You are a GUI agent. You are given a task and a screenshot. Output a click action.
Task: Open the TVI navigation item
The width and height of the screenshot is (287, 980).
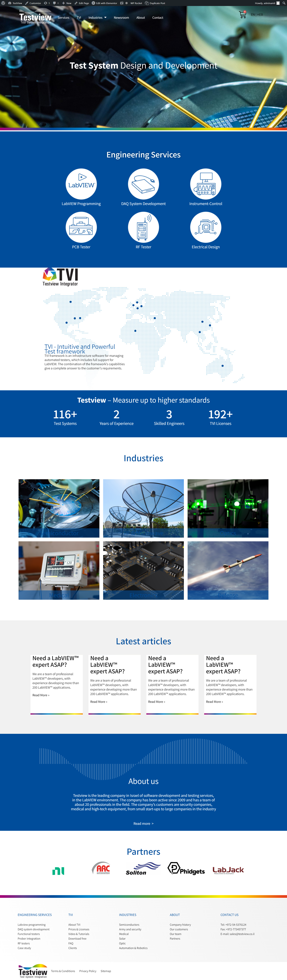coord(79,18)
